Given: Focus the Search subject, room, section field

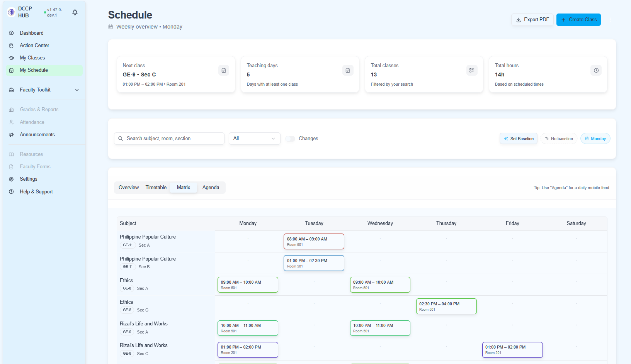Looking at the screenshot, I should tap(169, 139).
